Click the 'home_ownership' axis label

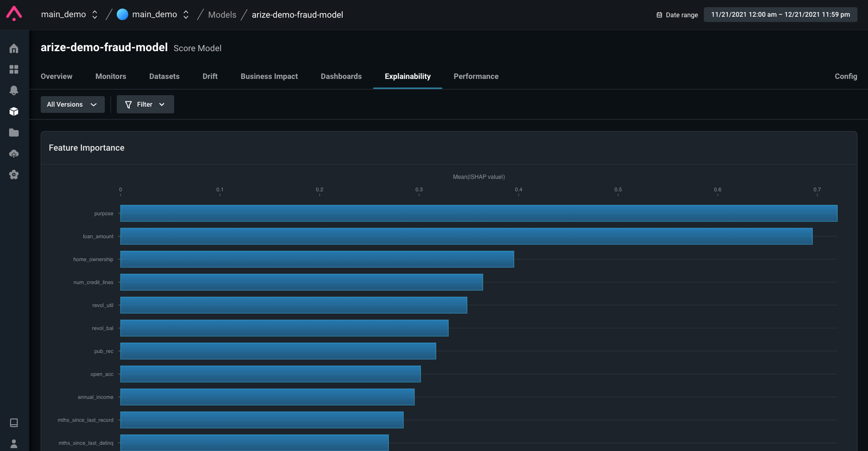tap(93, 259)
